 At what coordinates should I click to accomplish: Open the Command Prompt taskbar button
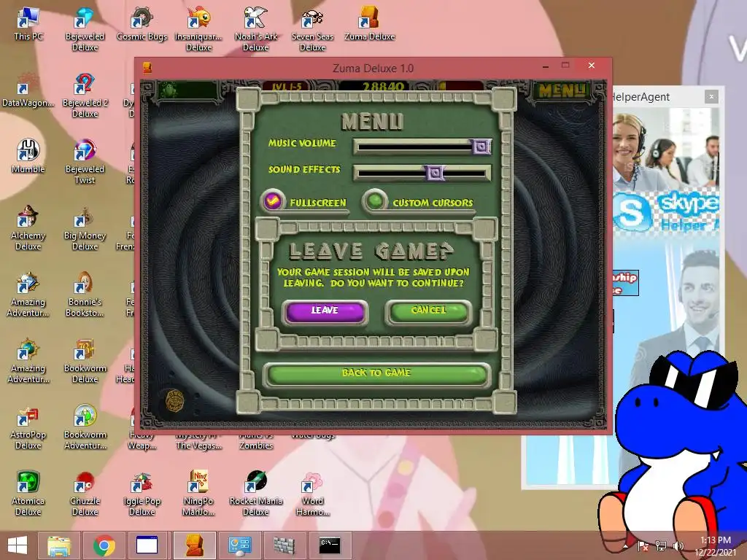point(330,545)
